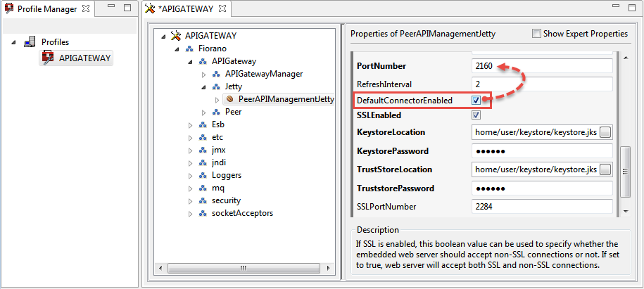Switch to the Profile Manager tab
644x289 pixels.
(x=48, y=8)
